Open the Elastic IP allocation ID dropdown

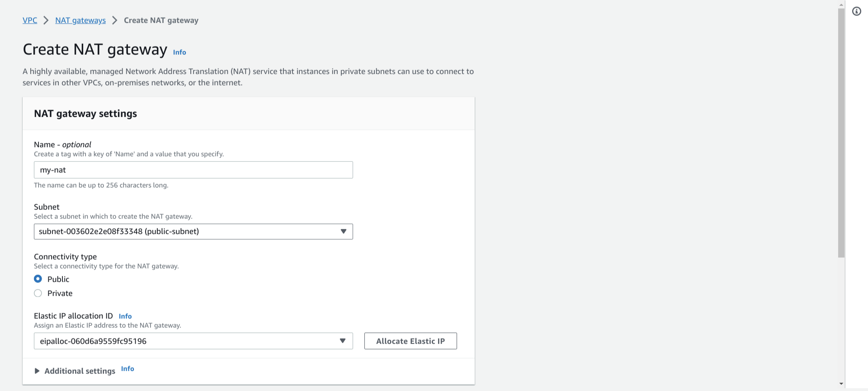[x=193, y=341]
